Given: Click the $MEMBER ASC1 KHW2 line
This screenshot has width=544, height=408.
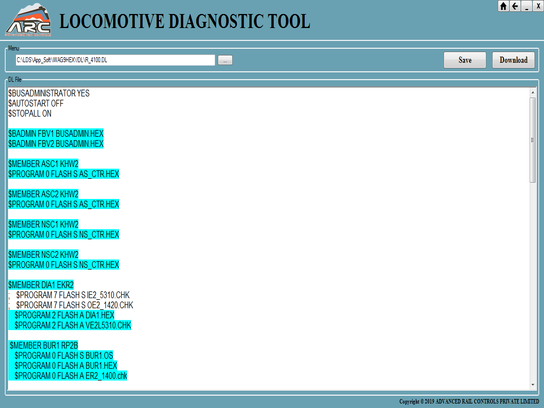Looking at the screenshot, I should coord(43,164).
